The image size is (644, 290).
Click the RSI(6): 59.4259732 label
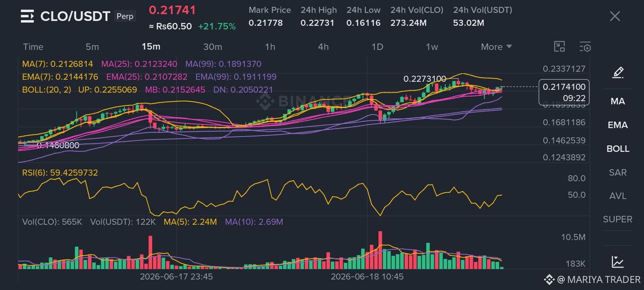[x=60, y=173]
